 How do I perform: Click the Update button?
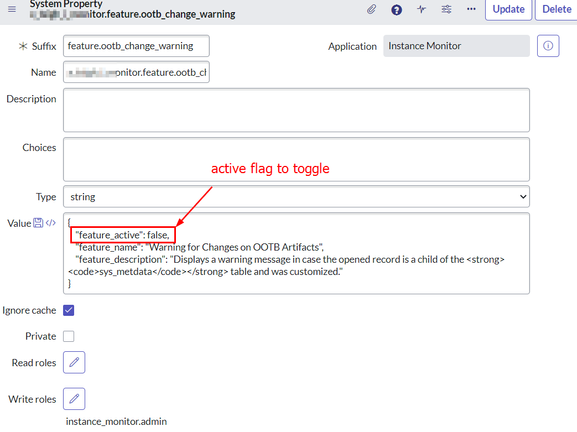(x=508, y=9)
